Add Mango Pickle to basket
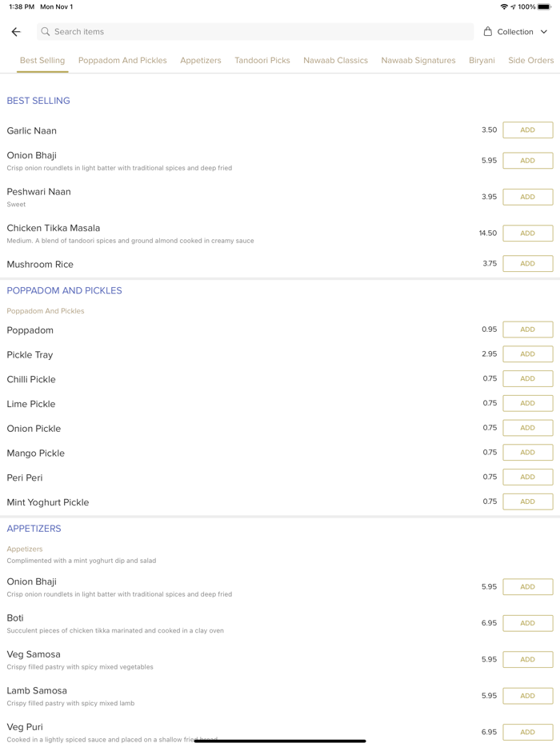560x747 pixels. pos(527,453)
